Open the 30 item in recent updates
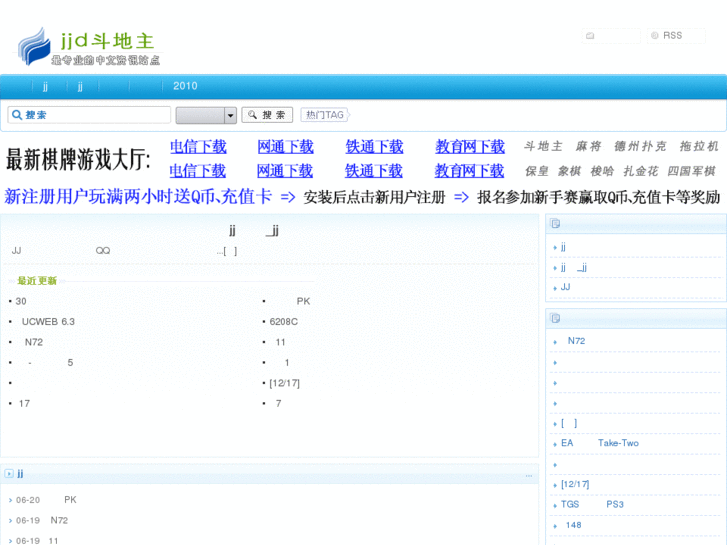 pyautogui.click(x=21, y=301)
